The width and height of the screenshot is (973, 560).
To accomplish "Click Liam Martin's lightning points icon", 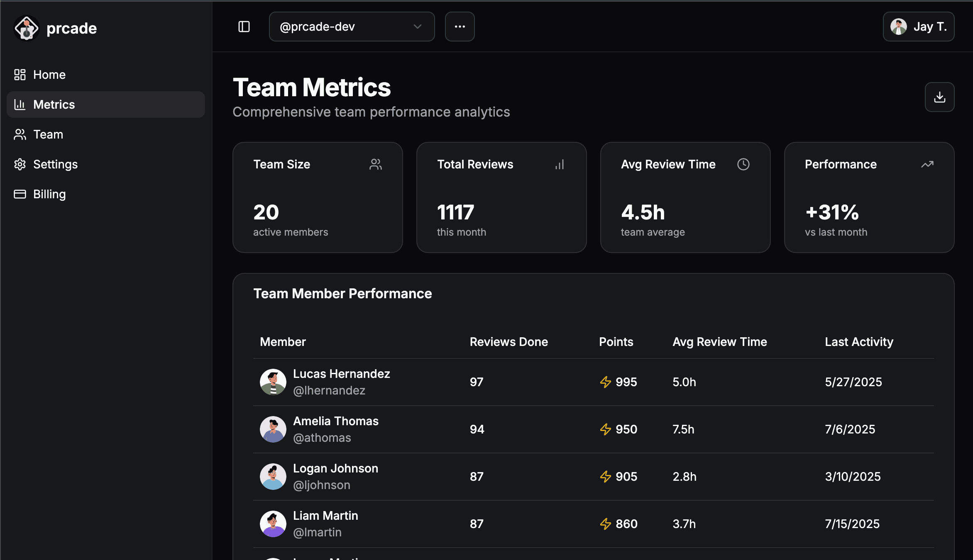I will coord(606,524).
